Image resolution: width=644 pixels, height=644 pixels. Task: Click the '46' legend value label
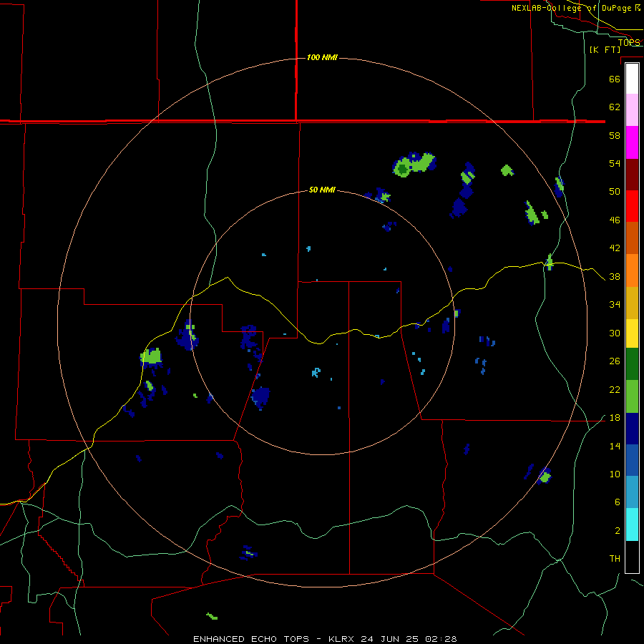615,220
